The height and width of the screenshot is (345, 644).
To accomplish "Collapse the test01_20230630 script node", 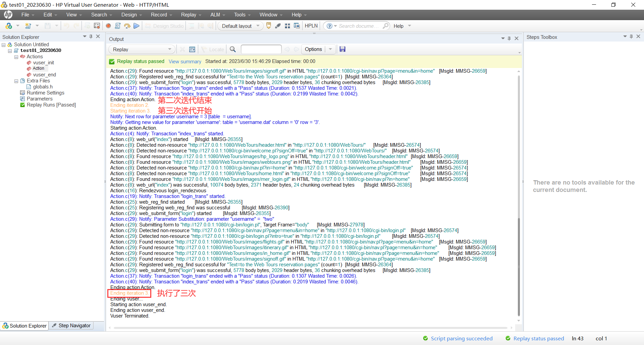I will [x=10, y=51].
